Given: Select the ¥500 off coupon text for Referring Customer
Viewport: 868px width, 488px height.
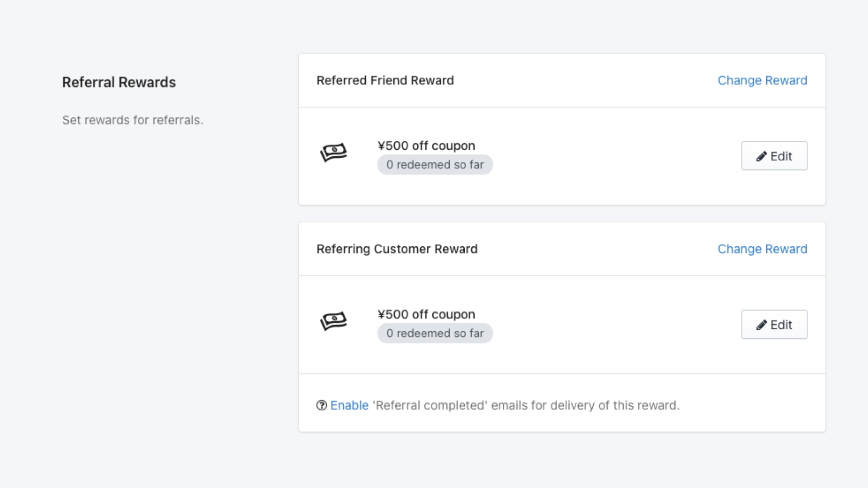Looking at the screenshot, I should (x=426, y=314).
